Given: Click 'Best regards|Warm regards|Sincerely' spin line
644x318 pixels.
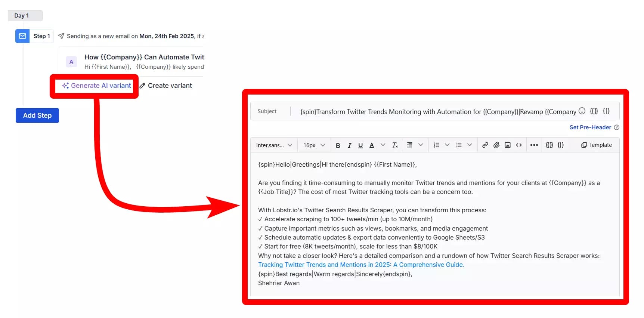Looking at the screenshot, I should click(335, 274).
